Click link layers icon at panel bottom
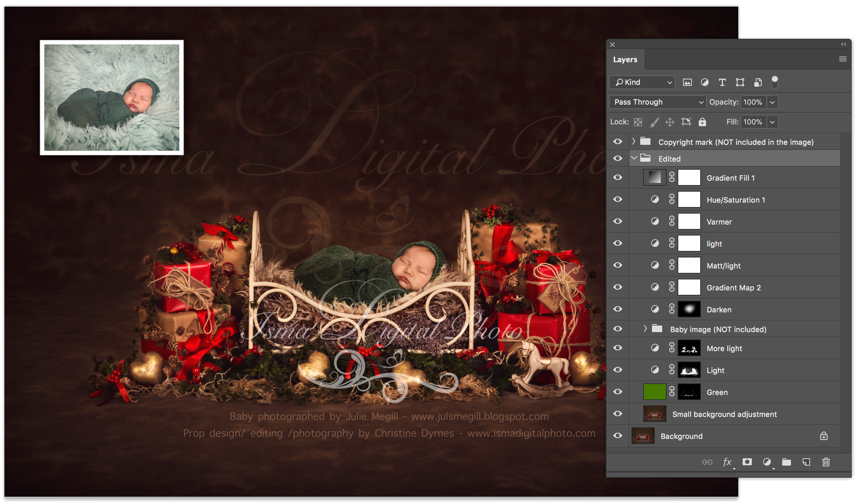Screen dimensions: 859x504 click(707, 462)
